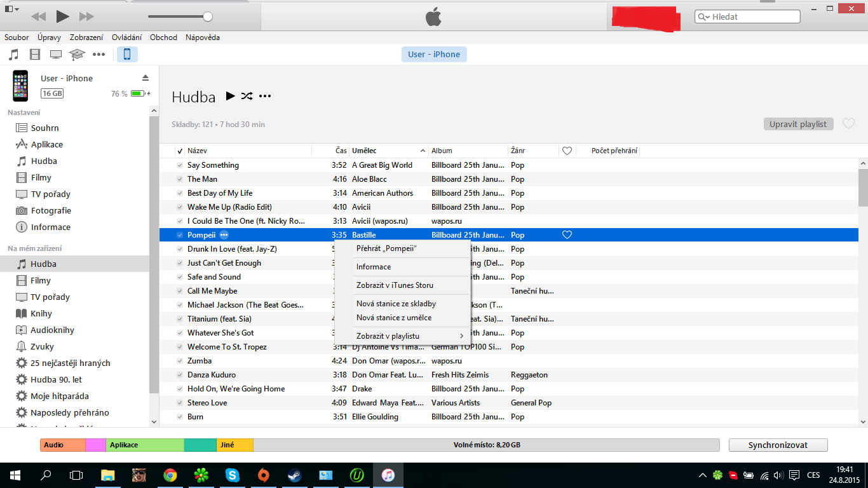Open Steam from the taskbar
The height and width of the screenshot is (488, 868).
(294, 475)
